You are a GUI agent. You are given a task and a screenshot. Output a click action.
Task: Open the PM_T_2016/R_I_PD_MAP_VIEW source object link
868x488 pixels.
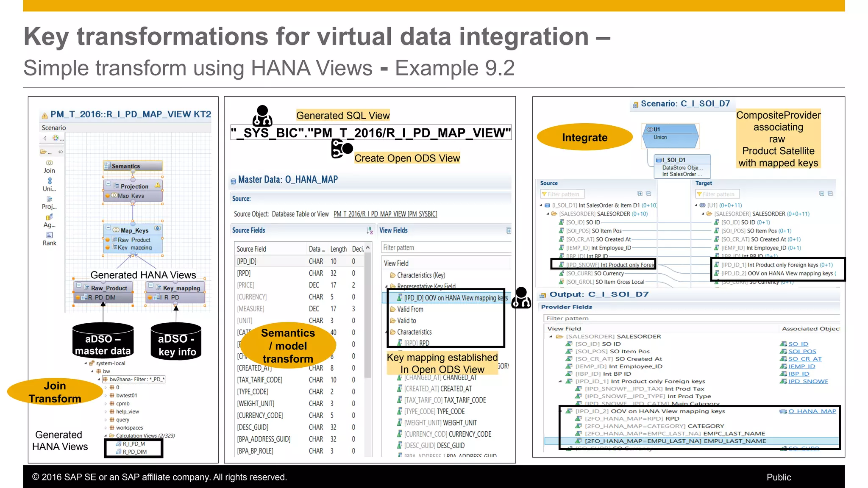[385, 214]
